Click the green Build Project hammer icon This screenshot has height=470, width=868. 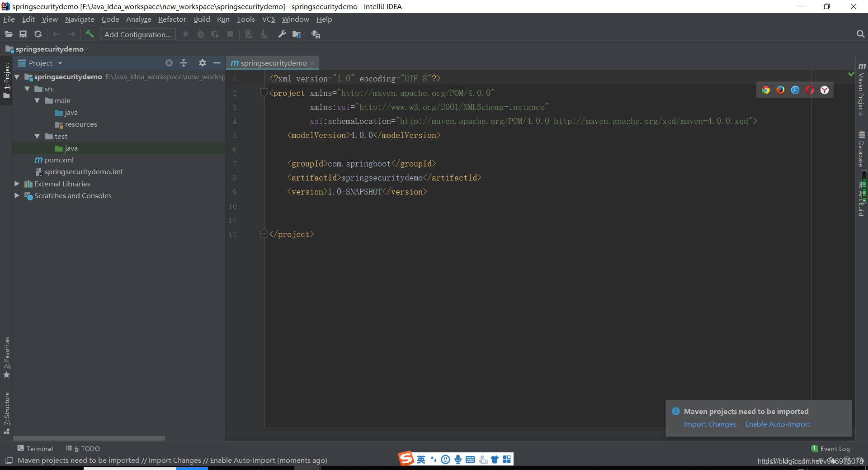click(x=90, y=34)
